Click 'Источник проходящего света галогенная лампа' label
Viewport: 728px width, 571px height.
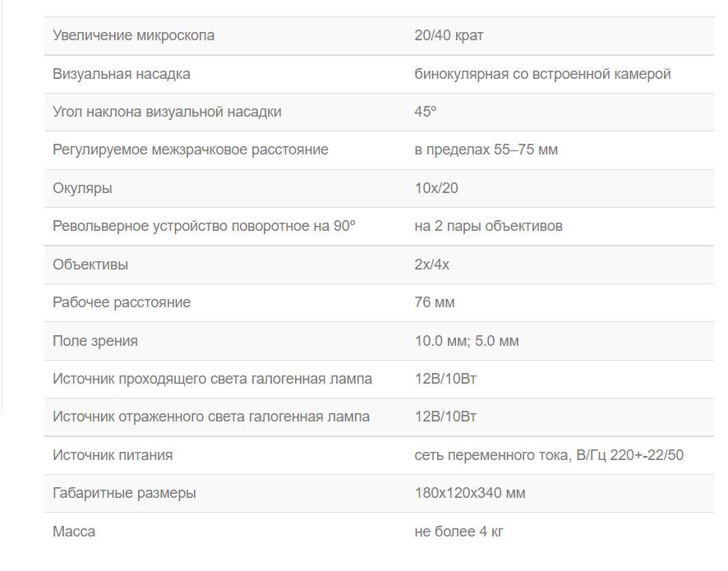pos(212,379)
